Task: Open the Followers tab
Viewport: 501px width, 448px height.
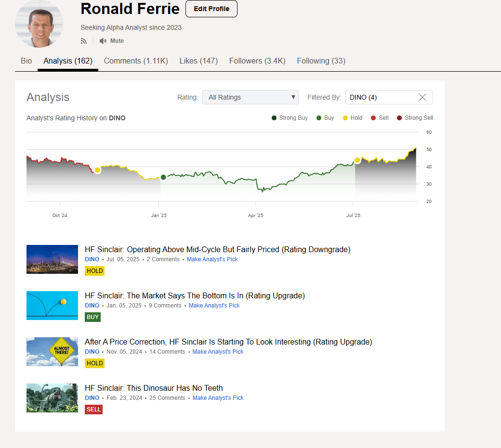Action: (x=257, y=61)
